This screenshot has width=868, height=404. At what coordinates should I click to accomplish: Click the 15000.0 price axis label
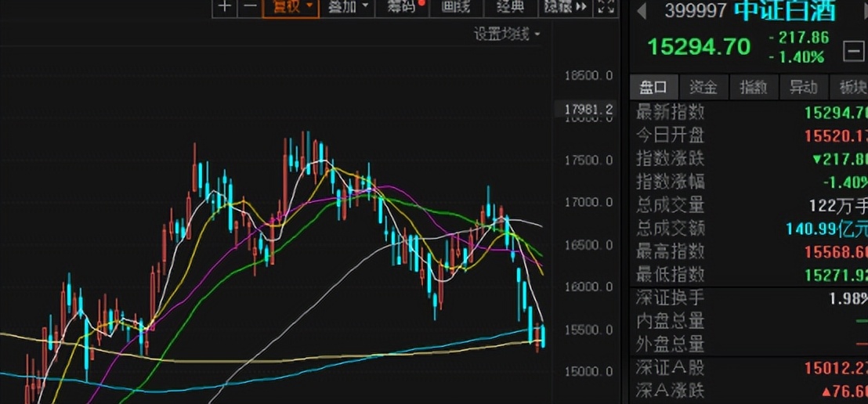[x=589, y=371]
